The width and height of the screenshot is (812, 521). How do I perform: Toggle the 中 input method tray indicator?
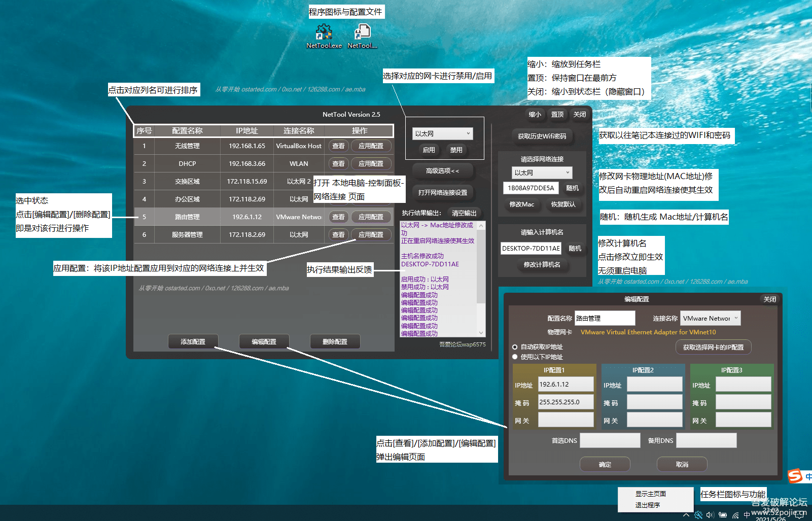click(x=747, y=514)
